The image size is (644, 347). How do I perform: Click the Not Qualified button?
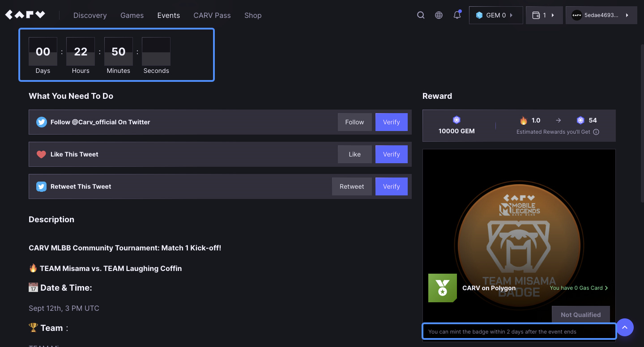coord(580,315)
